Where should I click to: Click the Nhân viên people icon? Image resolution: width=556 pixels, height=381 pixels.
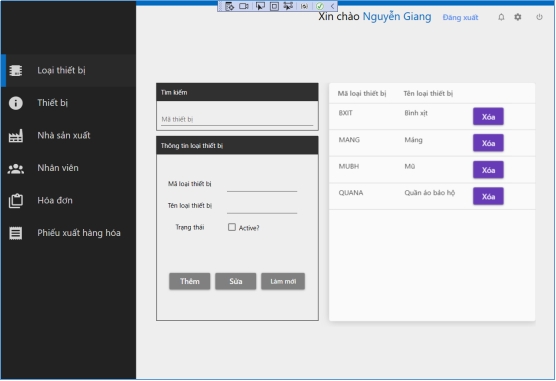(16, 169)
